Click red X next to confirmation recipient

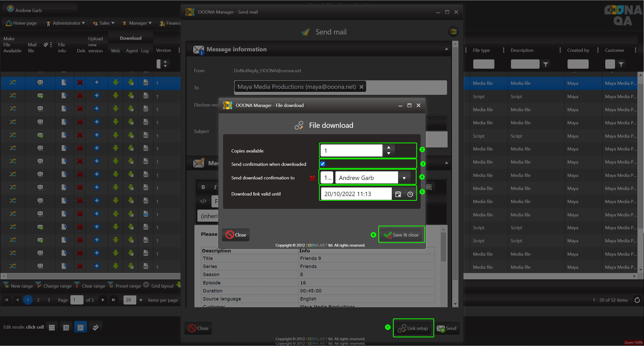(312, 178)
